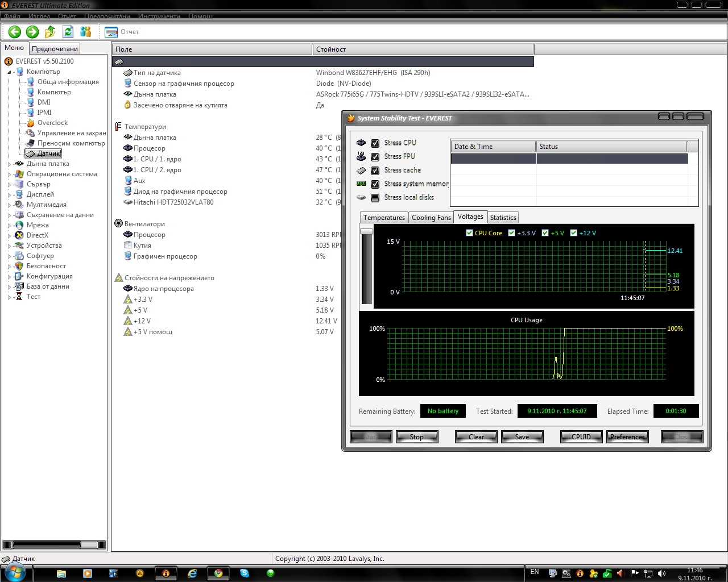The image size is (728, 582).
Task: Expand the Дисплей tree node
Action: [9, 195]
